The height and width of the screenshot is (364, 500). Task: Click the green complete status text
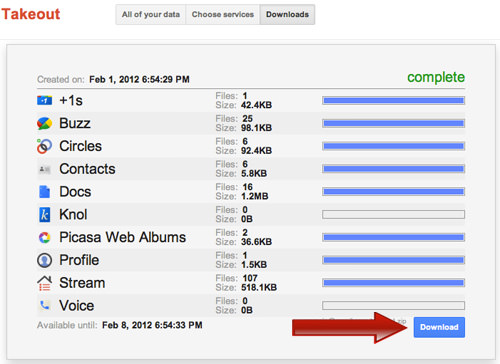click(436, 77)
